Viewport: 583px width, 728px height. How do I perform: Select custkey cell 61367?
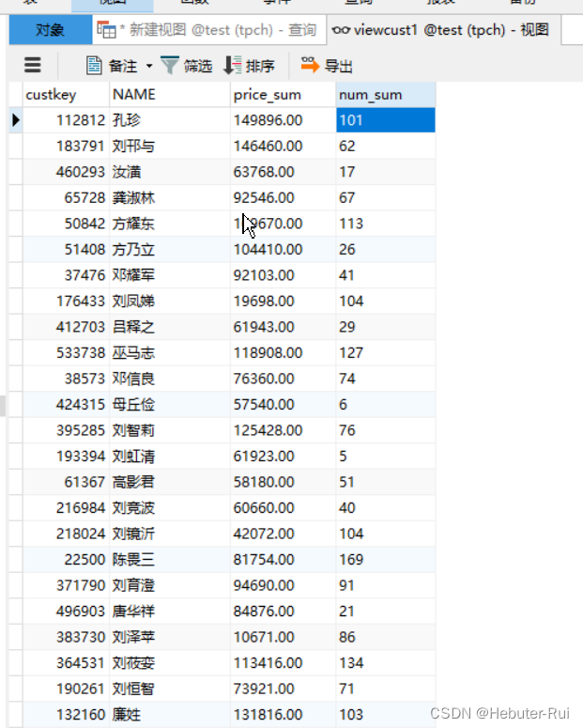coord(66,482)
